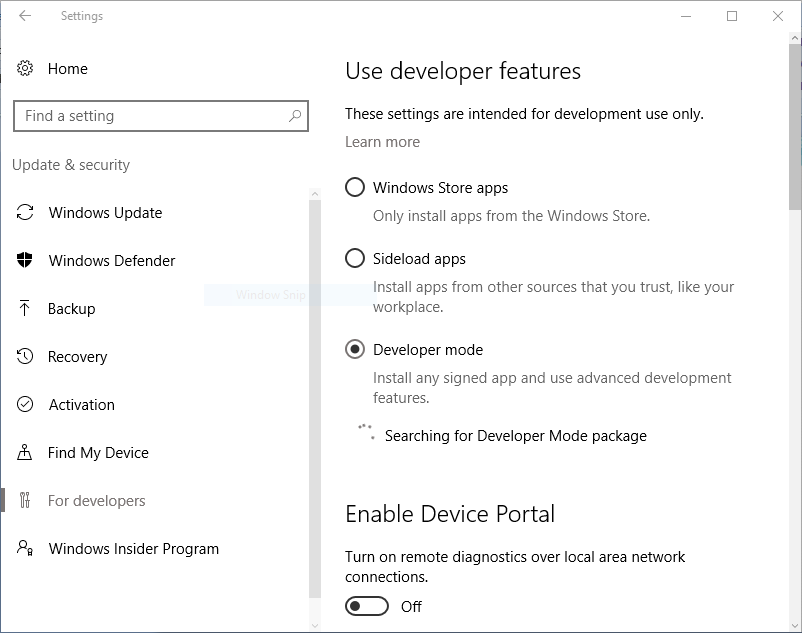This screenshot has height=633, width=802.
Task: Click the sidebar scrollbar up arrow
Action: (315, 194)
